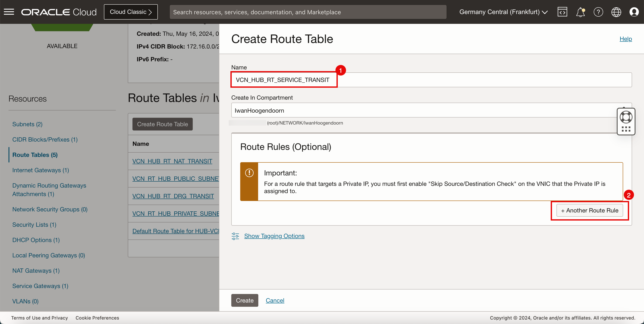Click the help question mark icon

[598, 12]
